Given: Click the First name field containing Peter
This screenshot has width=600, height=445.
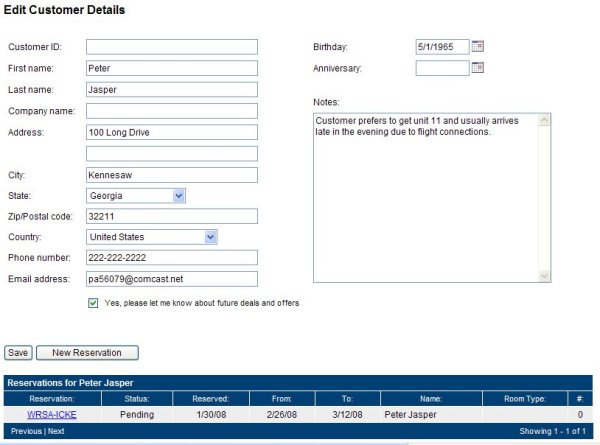Looking at the screenshot, I should (x=172, y=68).
